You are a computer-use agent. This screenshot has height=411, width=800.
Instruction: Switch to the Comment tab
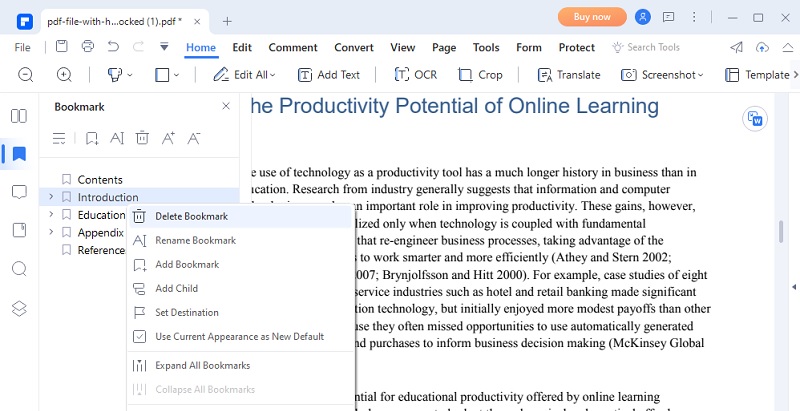[x=293, y=47]
